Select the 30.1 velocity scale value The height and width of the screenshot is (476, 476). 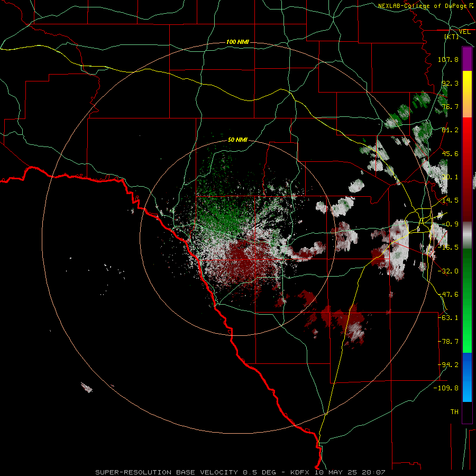[x=450, y=177]
